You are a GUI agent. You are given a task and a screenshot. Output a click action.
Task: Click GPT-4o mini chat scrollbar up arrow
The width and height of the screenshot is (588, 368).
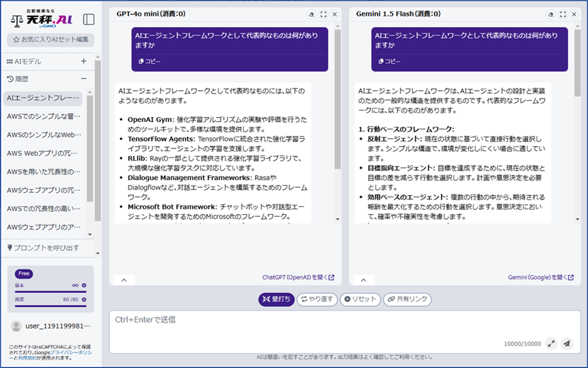[x=338, y=26]
